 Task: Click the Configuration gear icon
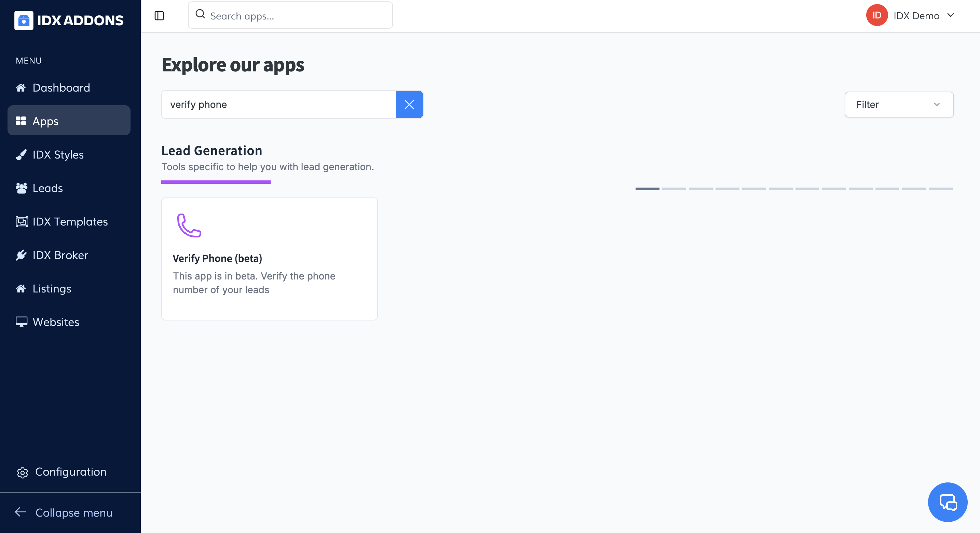tap(23, 472)
